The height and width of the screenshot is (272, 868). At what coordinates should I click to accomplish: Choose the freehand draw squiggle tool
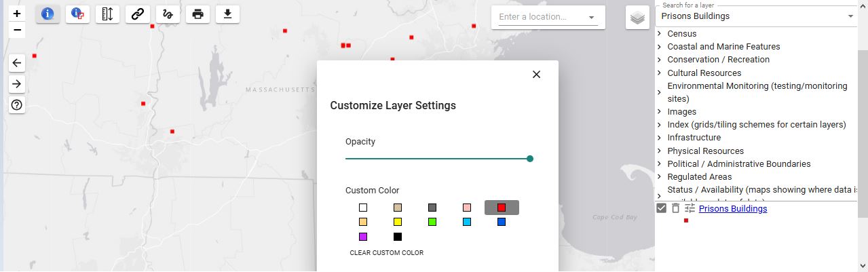[168, 14]
